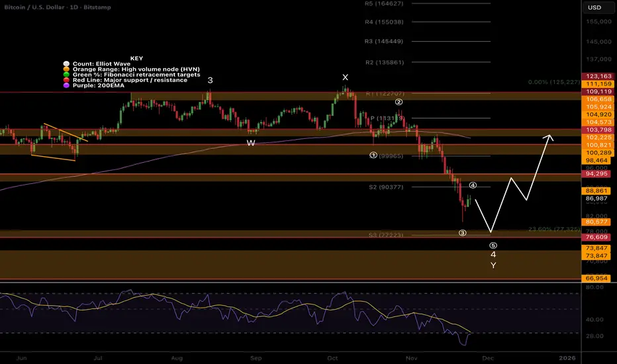Select the R1 (122707) pivot label
617x364 pixels.
[x=385, y=94]
